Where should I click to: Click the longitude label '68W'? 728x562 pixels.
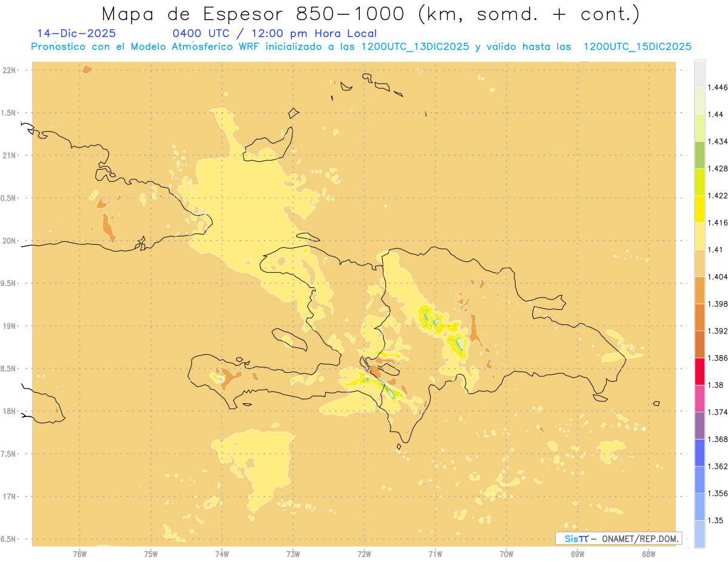click(649, 554)
